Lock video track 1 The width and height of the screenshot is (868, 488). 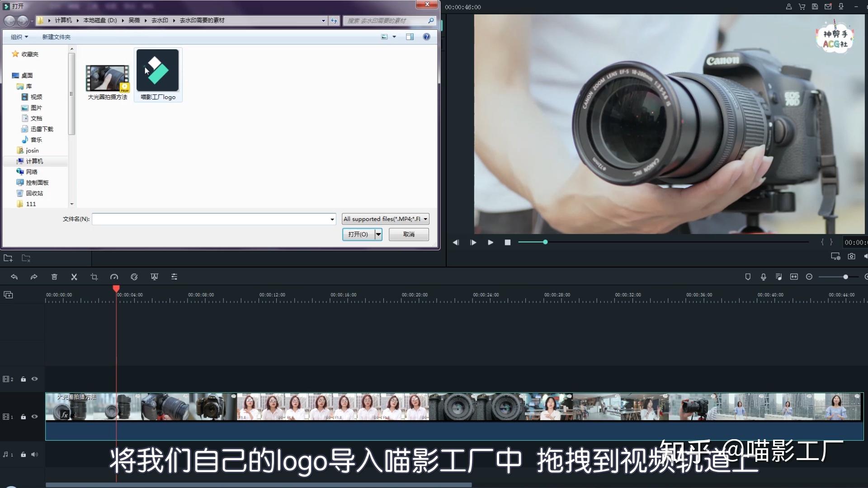click(x=23, y=417)
